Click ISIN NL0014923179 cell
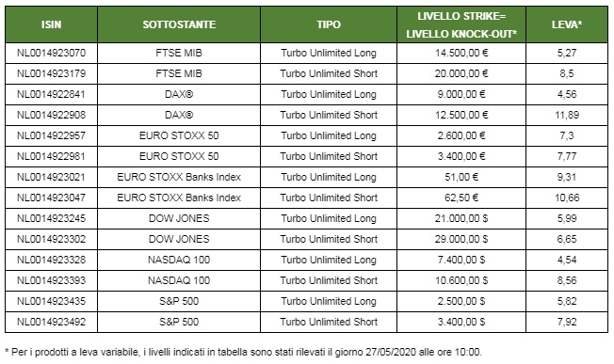Image resolution: width=614 pixels, height=364 pixels. (x=51, y=73)
